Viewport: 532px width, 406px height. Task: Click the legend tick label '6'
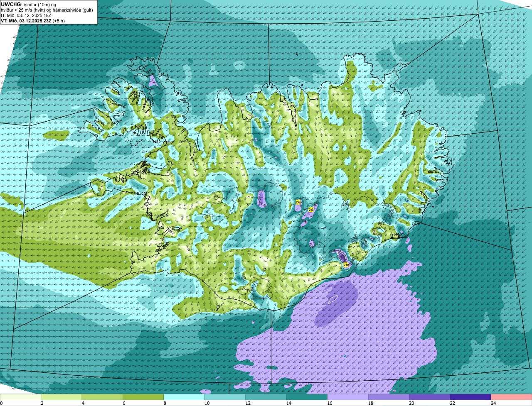(123, 403)
